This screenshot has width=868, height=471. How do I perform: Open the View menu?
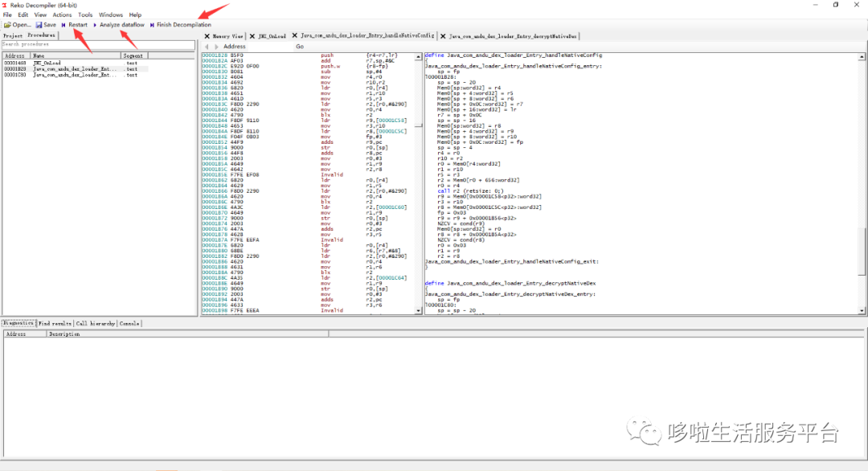tap(40, 15)
